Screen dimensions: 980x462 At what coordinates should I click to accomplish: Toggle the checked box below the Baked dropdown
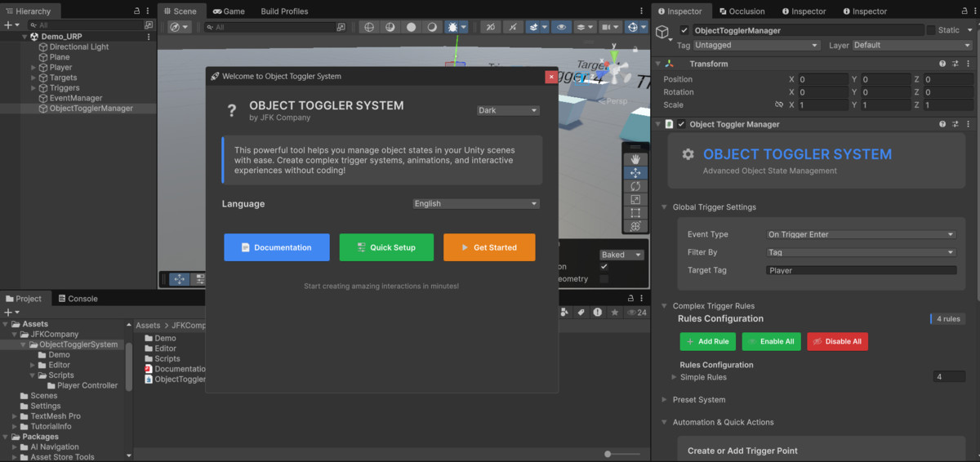pos(604,267)
